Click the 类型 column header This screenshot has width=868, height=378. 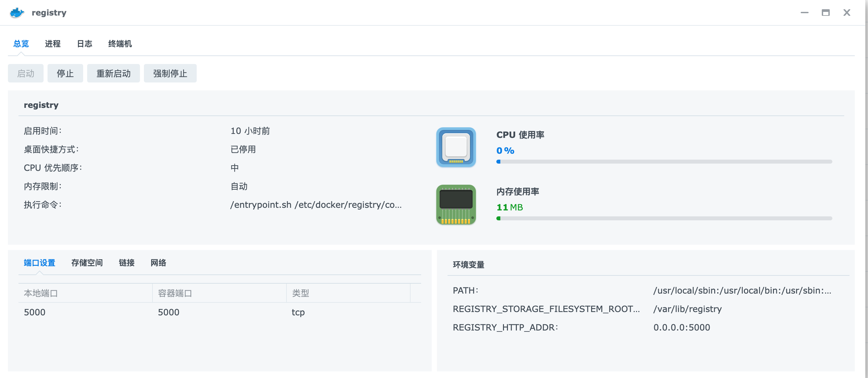pos(349,293)
